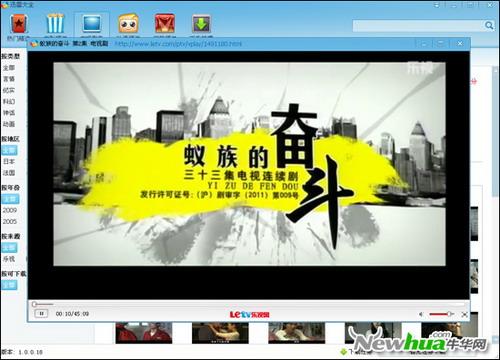Filter by year 2009

[x=10, y=210]
